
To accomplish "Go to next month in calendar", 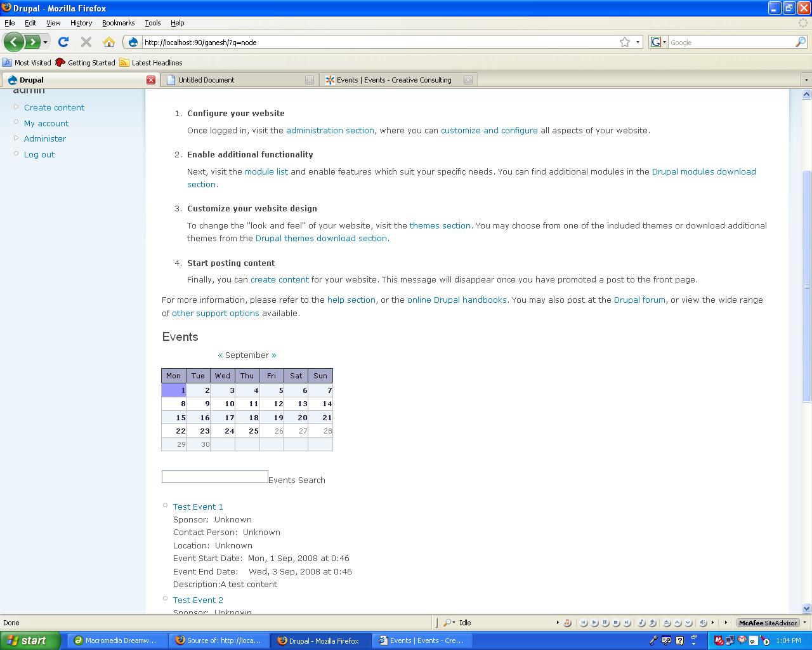I will click(x=274, y=355).
